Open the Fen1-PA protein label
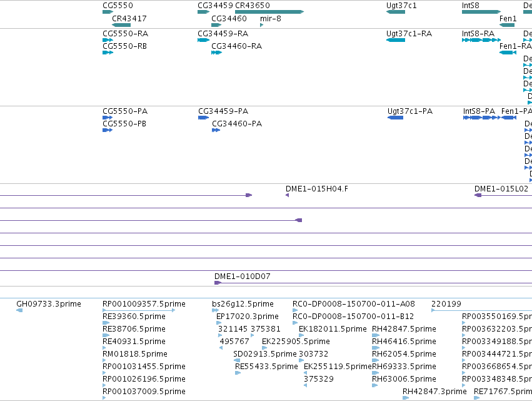 tap(516, 111)
